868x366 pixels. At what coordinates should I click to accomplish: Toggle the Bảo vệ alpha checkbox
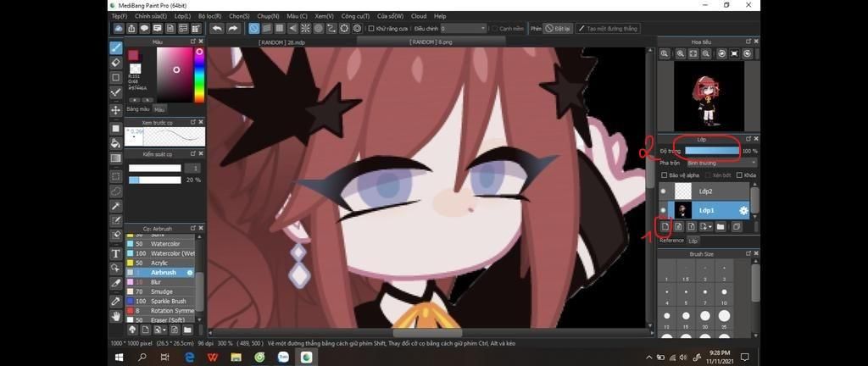coord(665,175)
